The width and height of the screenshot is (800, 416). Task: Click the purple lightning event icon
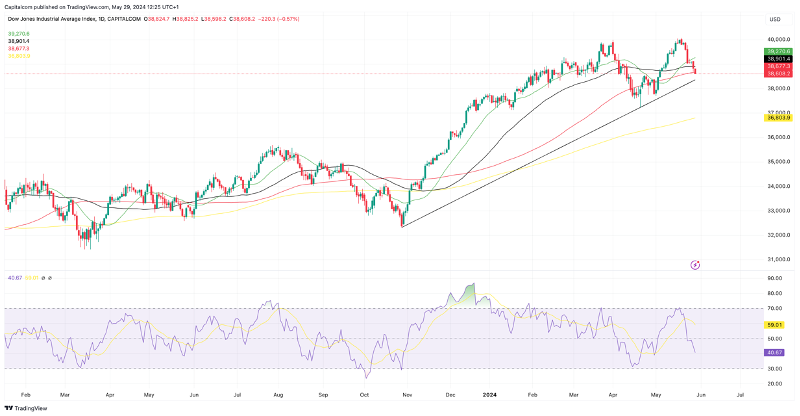pos(695,263)
